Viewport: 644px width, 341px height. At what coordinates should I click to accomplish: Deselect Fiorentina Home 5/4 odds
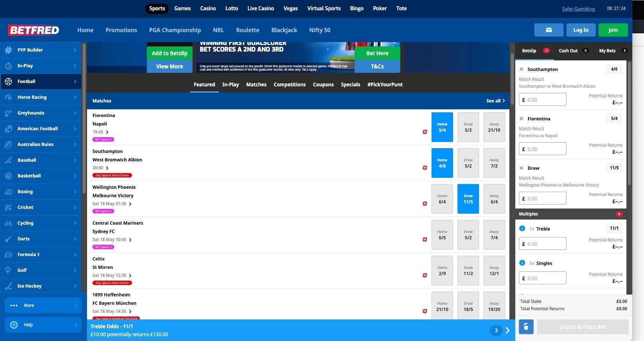pos(442,127)
